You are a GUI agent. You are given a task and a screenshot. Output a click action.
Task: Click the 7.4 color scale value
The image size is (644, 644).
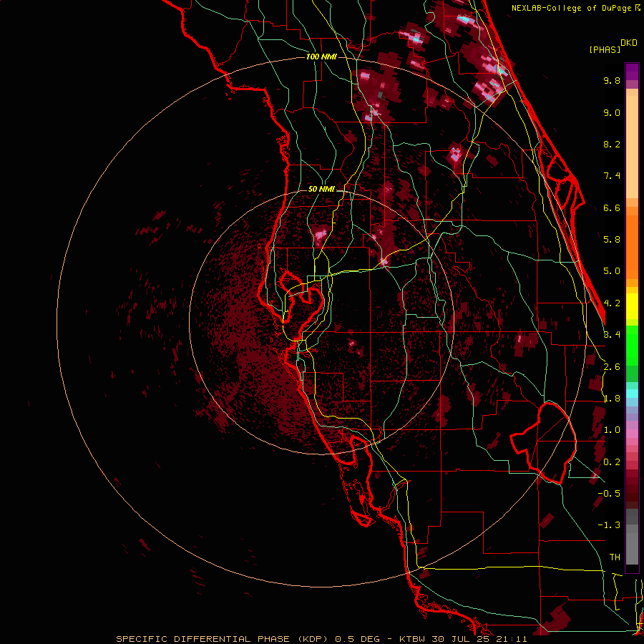pyautogui.click(x=612, y=176)
